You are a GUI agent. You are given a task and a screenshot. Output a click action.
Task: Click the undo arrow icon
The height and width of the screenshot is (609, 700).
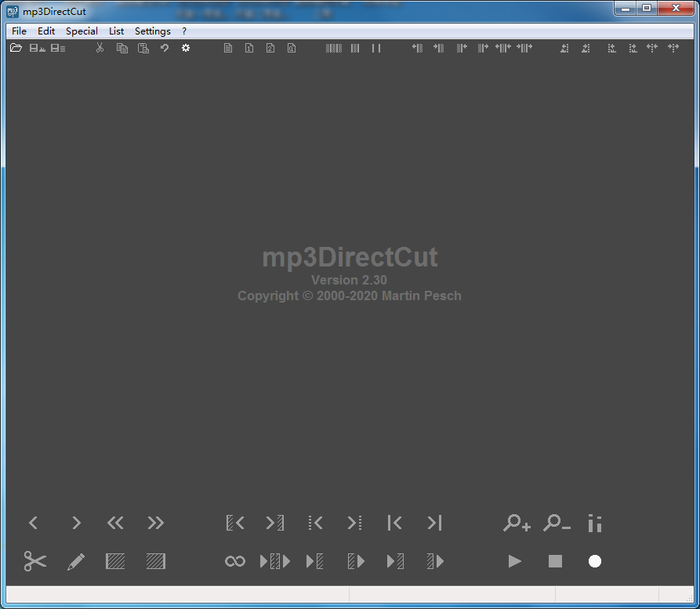[165, 48]
